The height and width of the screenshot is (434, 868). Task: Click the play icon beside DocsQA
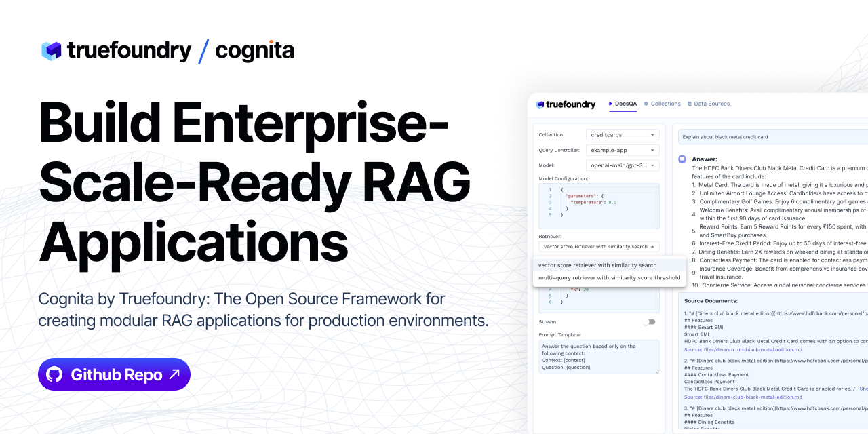(610, 104)
